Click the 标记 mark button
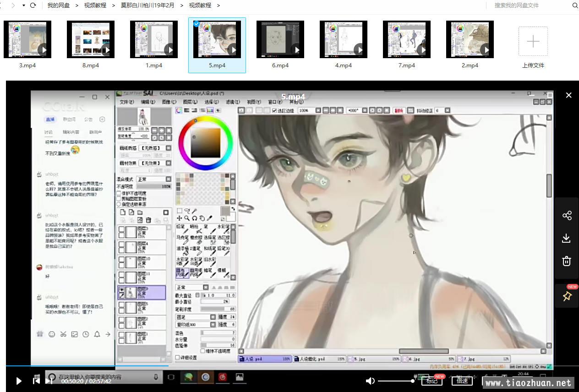 432,381
